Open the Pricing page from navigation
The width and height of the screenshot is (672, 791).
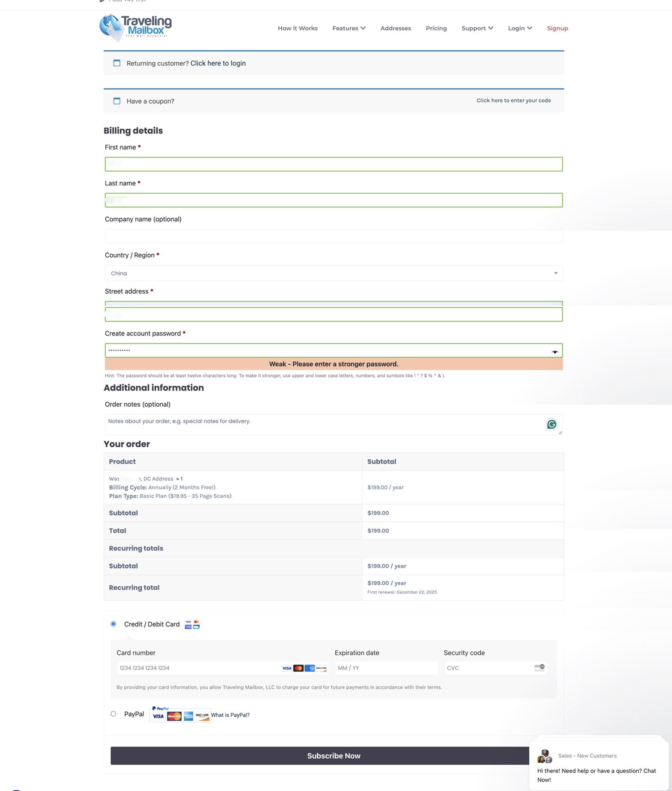coord(436,28)
